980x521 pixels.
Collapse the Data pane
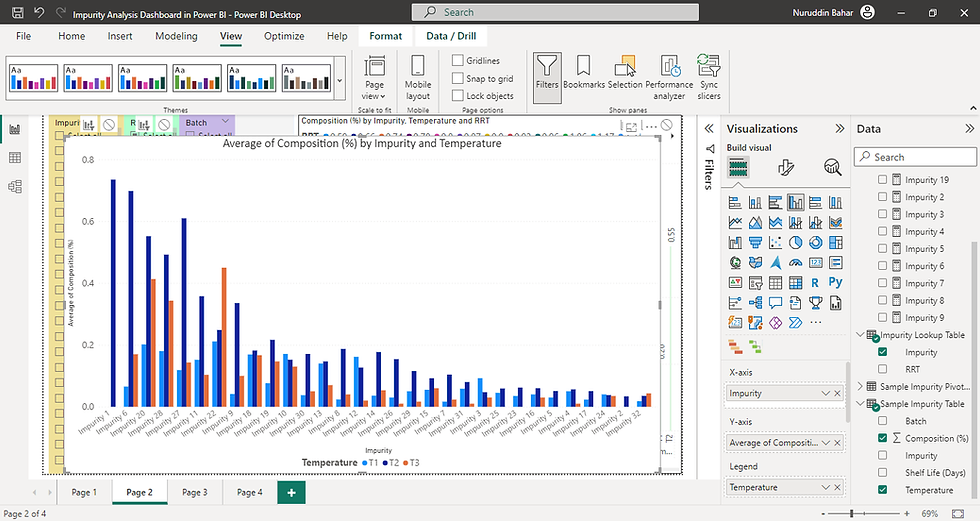tap(969, 129)
